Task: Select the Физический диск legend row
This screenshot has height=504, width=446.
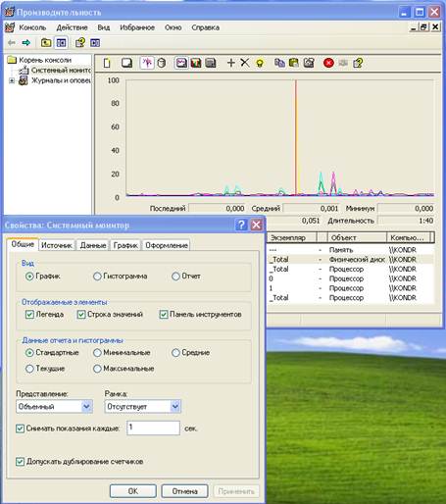Action: [x=351, y=260]
